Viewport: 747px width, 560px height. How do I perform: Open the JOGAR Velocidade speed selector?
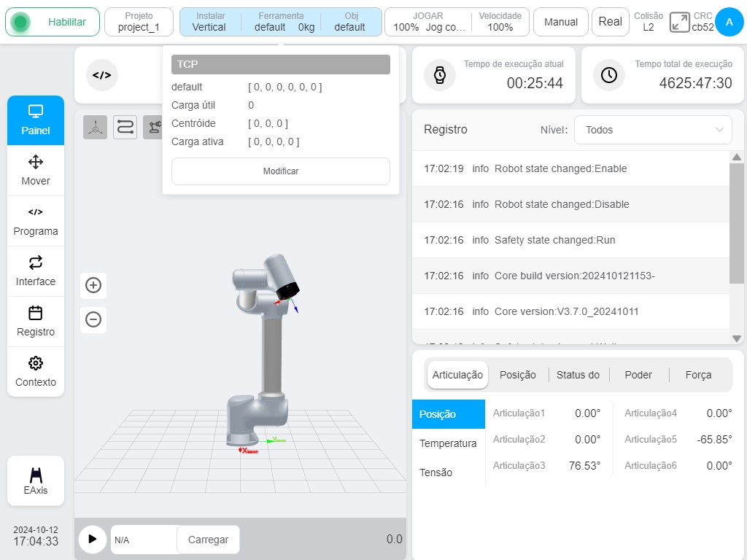pyautogui.click(x=457, y=22)
